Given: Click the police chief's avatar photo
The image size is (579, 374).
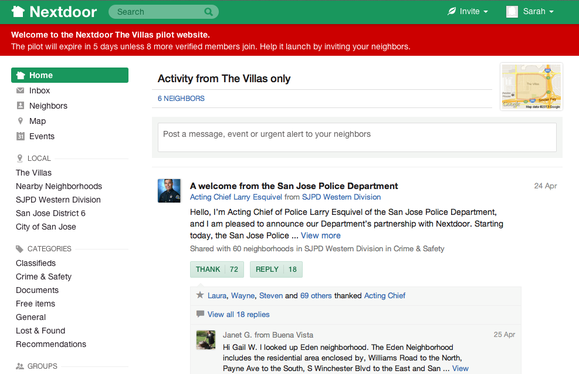Looking at the screenshot, I should tap(169, 191).
